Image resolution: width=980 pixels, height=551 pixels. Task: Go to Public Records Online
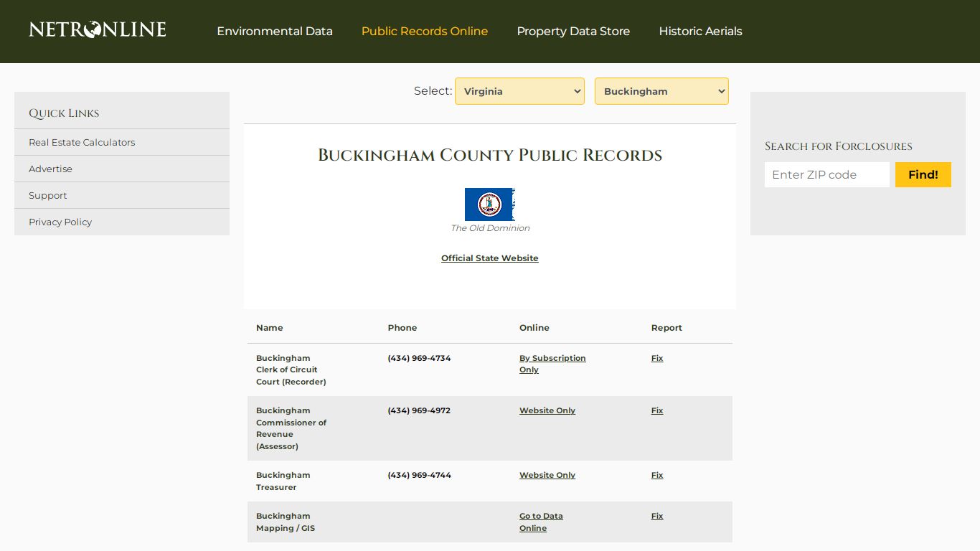click(x=425, y=32)
